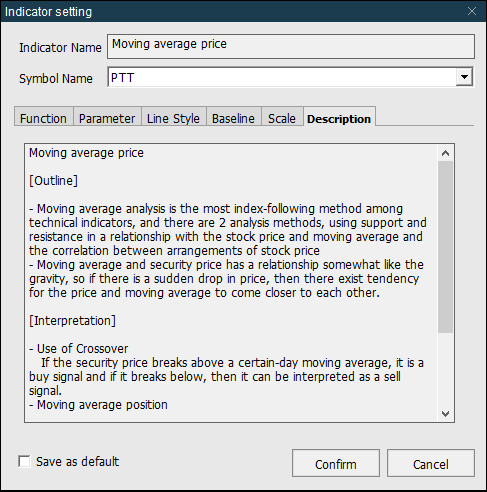Screen dimensions: 487x492
Task: Show the Scale tab
Action: pos(282,118)
